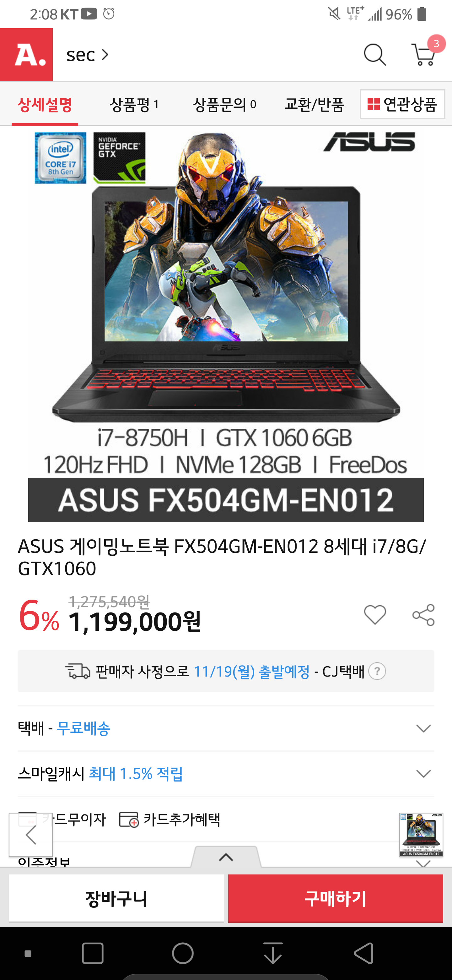The height and width of the screenshot is (980, 452).
Task: Tap the card extra benefit icon
Action: point(129,819)
